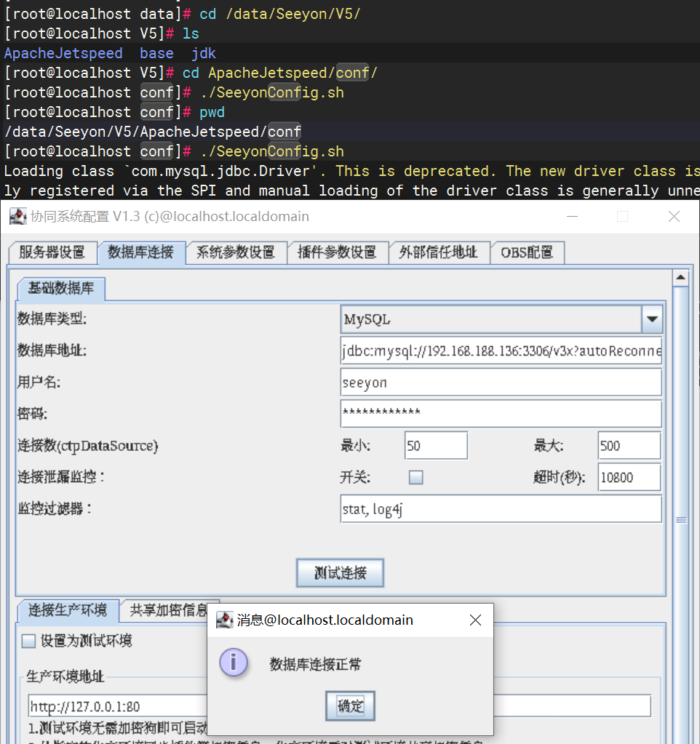Enable the 设置为测试环境 checkbox
The width and height of the screenshot is (700, 744).
[x=28, y=641]
